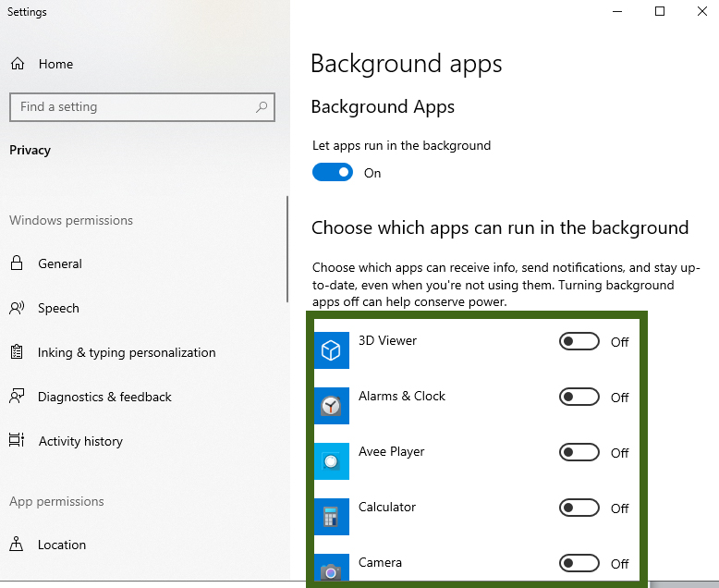The width and height of the screenshot is (719, 588).
Task: Click the Background apps page title
Action: click(407, 64)
